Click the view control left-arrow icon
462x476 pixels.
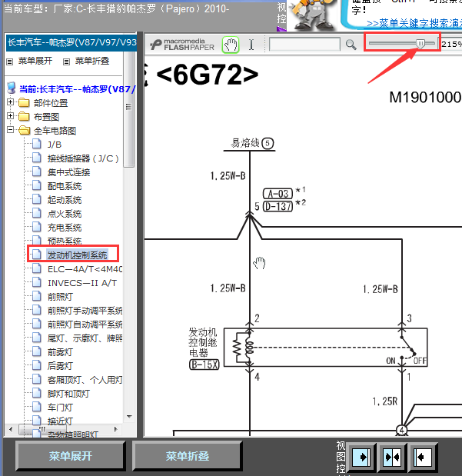point(423,457)
